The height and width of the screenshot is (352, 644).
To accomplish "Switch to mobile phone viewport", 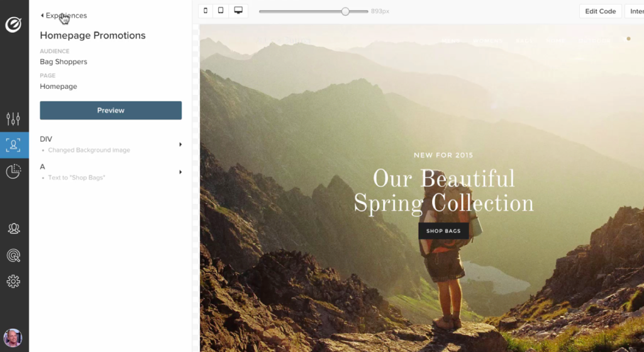I will click(x=206, y=11).
